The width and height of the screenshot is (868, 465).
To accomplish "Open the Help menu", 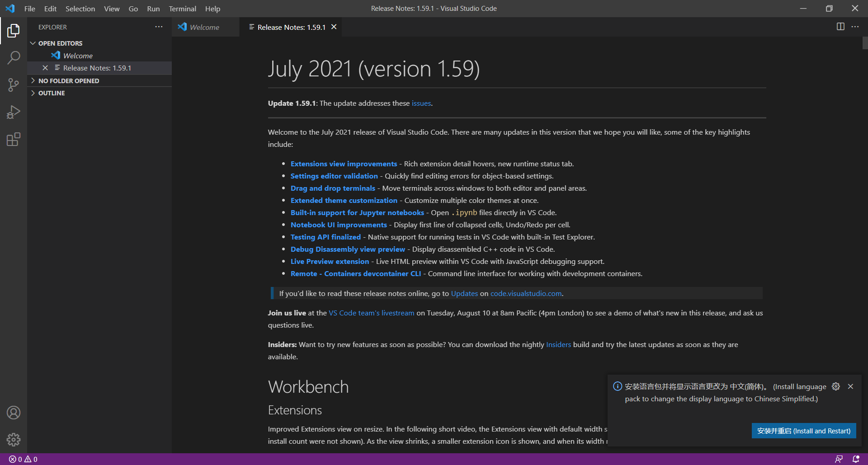I will tap(212, 9).
